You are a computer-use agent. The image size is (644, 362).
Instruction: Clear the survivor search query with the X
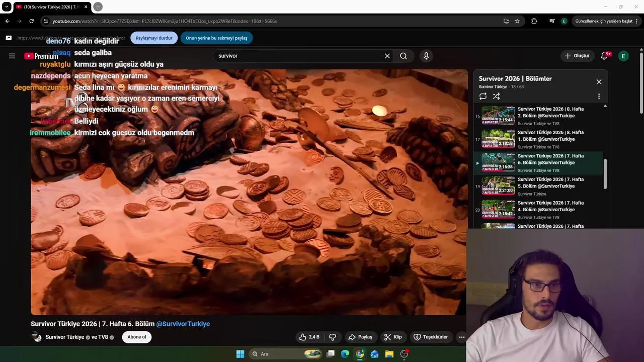point(387,56)
